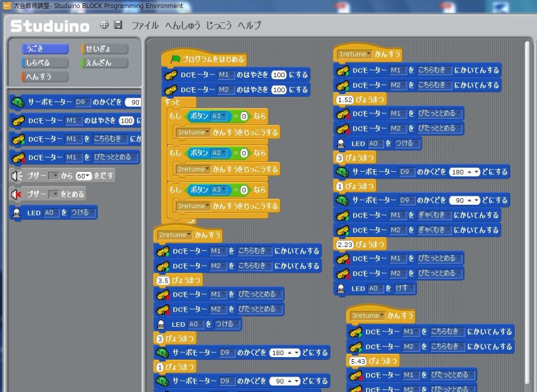537x392 pixels.
Task: Click the = 0 value for ボタン A1
Action: pos(244,116)
